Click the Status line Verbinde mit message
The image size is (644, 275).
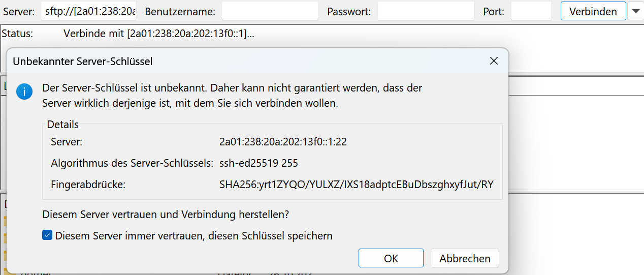(159, 34)
